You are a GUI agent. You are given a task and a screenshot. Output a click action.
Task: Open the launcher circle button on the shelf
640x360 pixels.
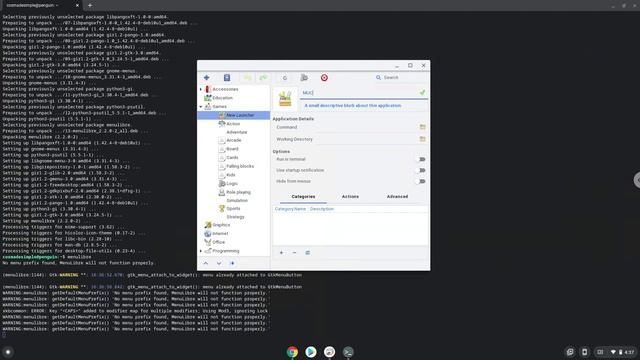(x=8, y=352)
